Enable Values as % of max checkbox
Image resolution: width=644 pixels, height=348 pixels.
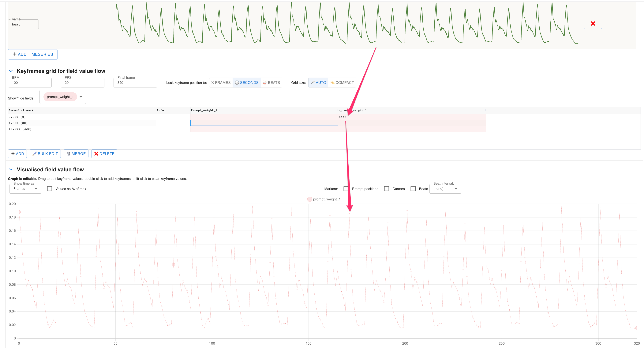tap(50, 188)
